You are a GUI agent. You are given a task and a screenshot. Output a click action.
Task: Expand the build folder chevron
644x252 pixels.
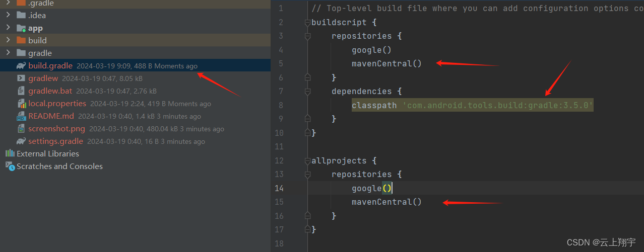point(8,40)
